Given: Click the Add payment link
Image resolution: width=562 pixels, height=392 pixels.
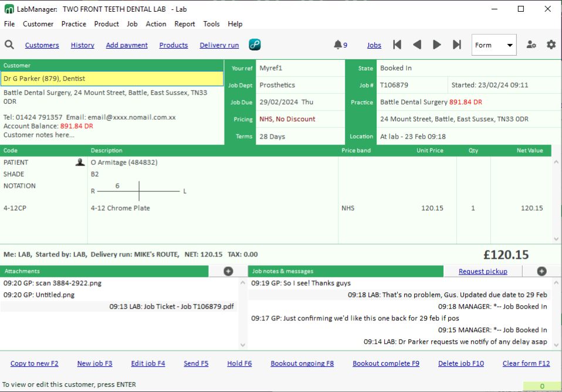Looking at the screenshot, I should point(127,45).
